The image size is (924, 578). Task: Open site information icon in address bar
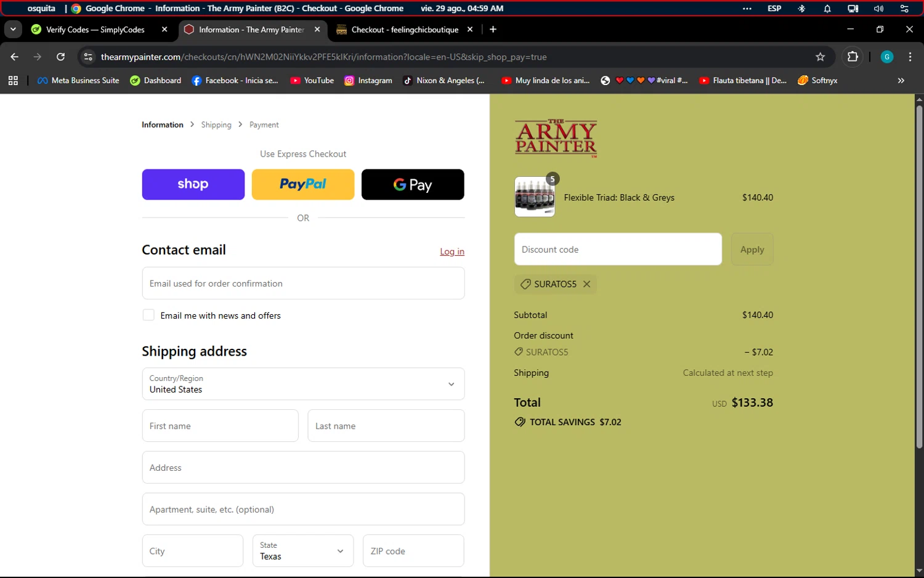88,57
